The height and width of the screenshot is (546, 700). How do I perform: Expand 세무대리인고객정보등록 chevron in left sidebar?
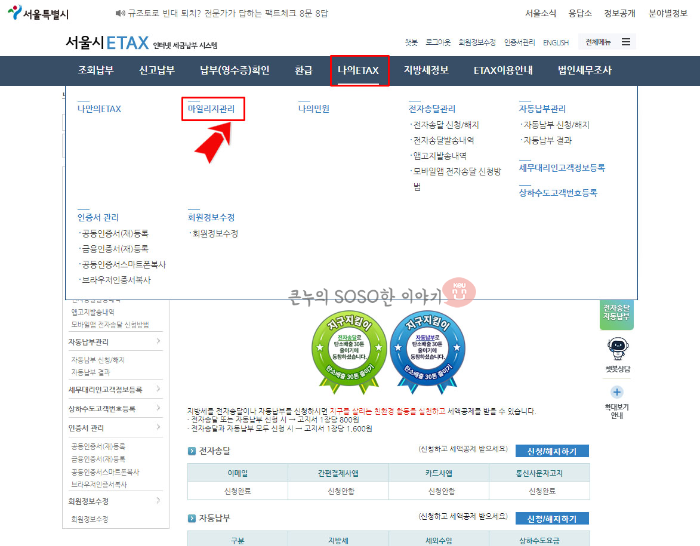(158, 389)
